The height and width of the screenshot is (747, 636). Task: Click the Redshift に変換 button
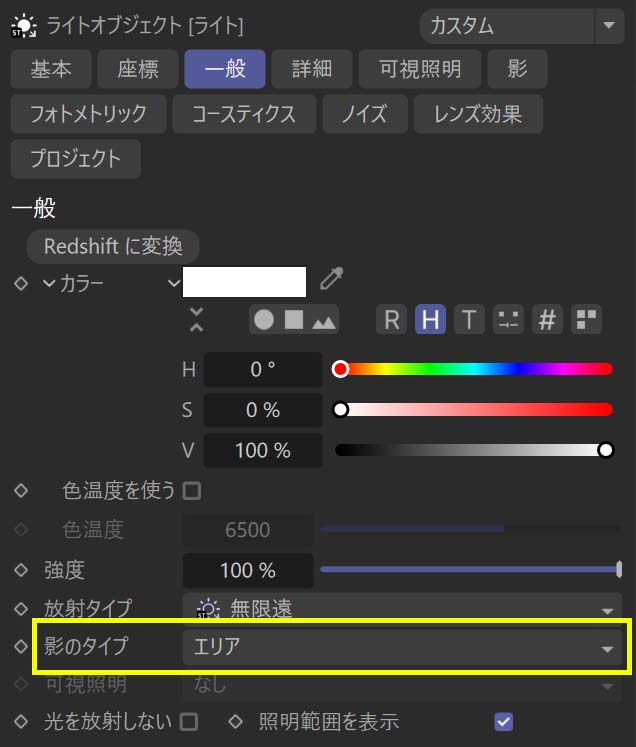point(113,246)
